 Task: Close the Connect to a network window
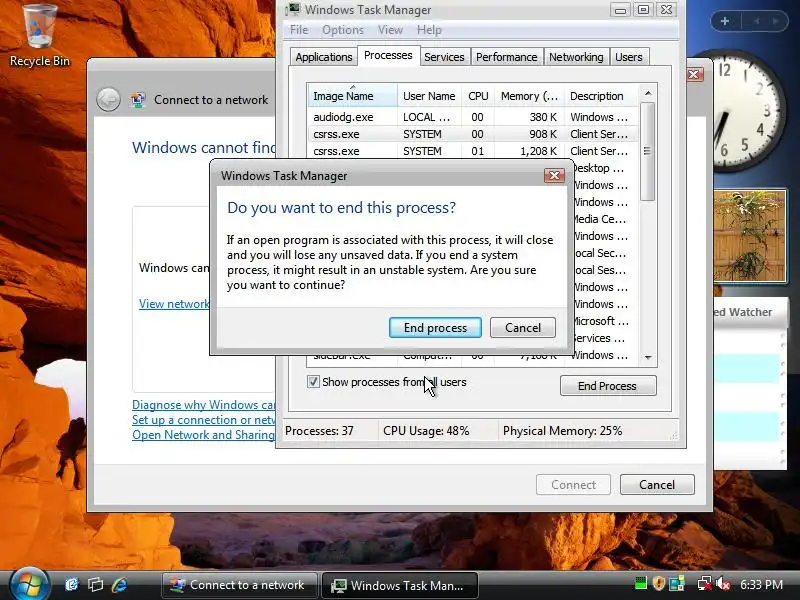pyautogui.click(x=694, y=74)
